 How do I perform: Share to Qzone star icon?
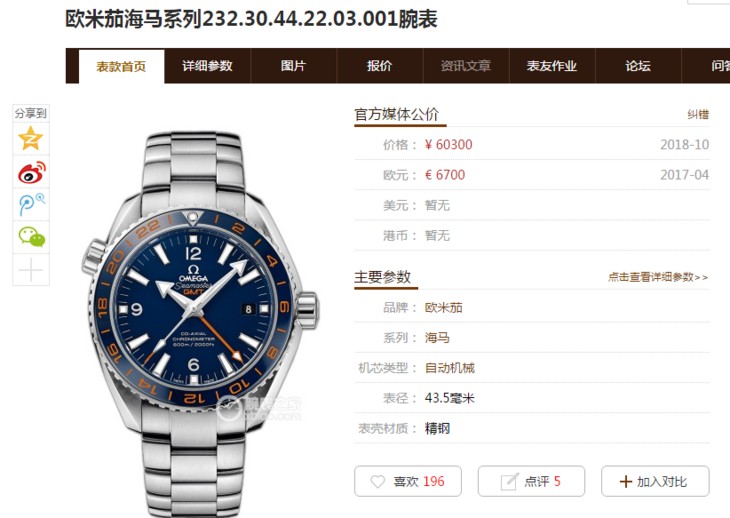point(31,138)
